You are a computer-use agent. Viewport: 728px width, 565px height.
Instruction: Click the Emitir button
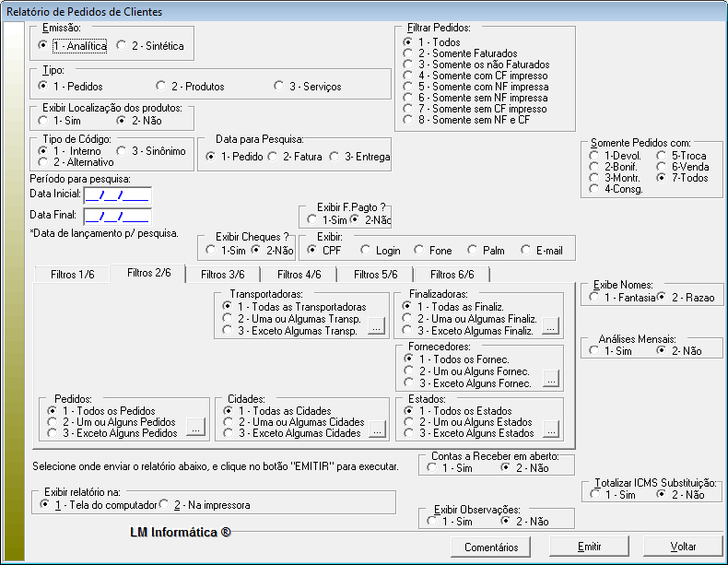pyautogui.click(x=588, y=547)
